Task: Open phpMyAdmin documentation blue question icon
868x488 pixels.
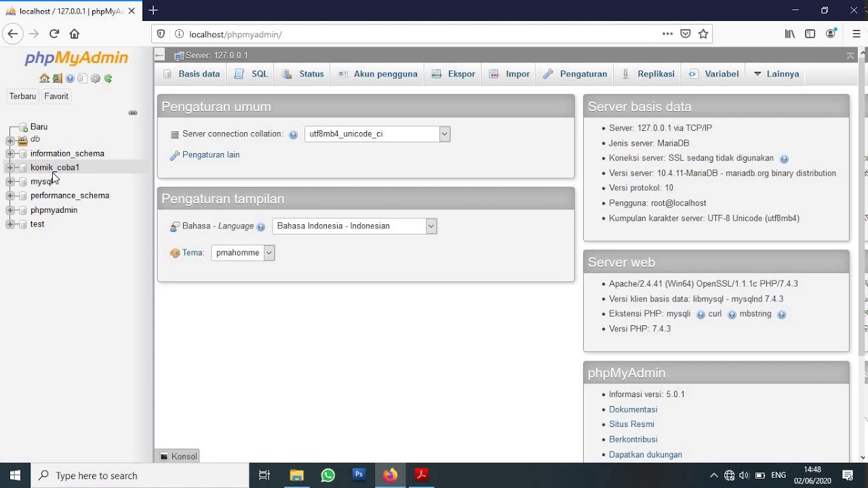Action: (70, 79)
